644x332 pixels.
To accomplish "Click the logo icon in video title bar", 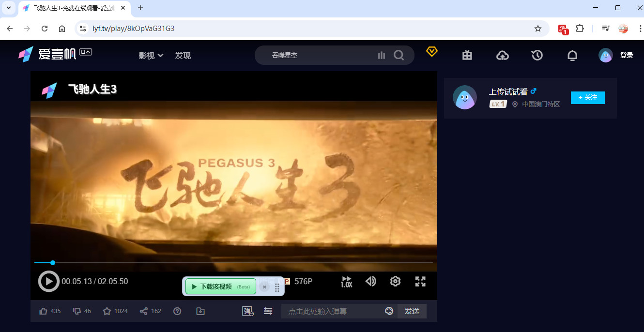I will 49,91.
